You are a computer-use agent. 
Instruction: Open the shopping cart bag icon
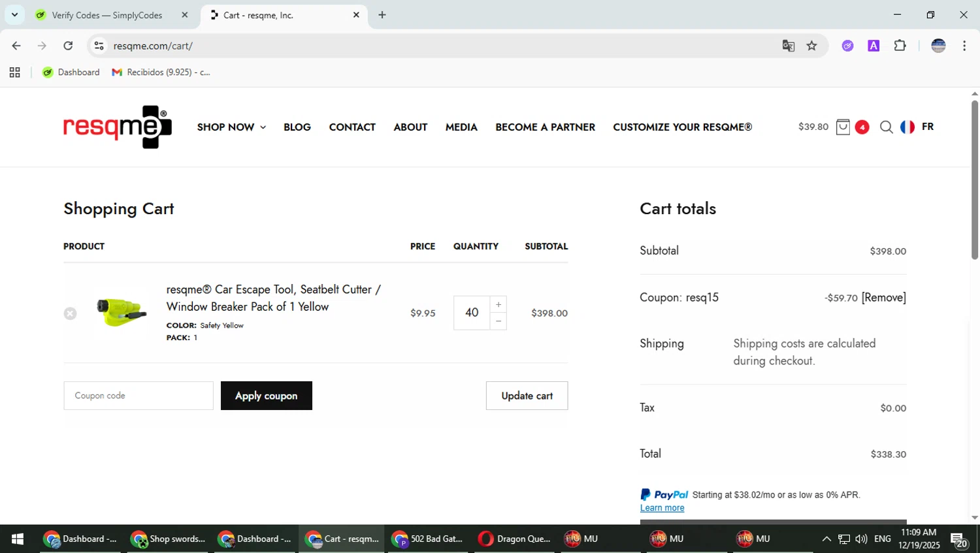click(843, 127)
